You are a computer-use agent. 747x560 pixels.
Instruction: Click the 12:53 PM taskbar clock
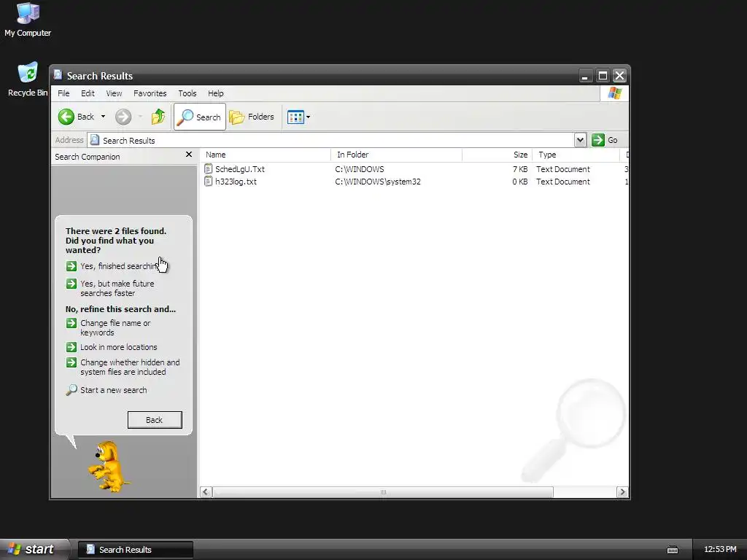point(720,550)
